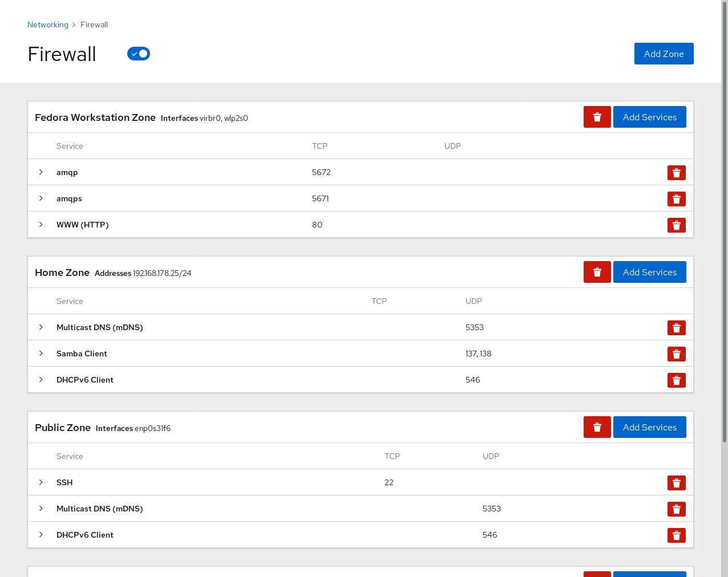Click the Add Zone button

(x=664, y=54)
